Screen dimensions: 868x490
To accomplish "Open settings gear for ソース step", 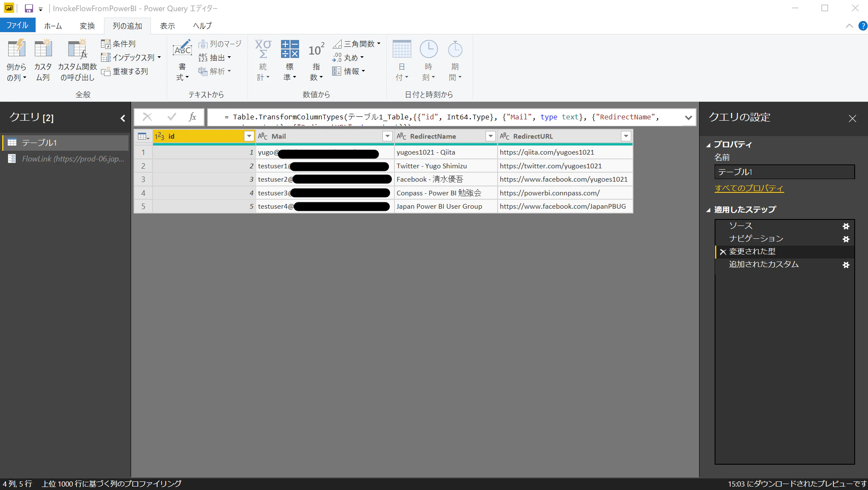I will tap(846, 226).
